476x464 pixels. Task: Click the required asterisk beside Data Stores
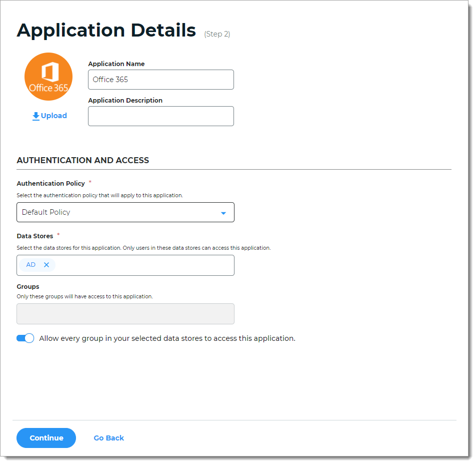coord(57,234)
